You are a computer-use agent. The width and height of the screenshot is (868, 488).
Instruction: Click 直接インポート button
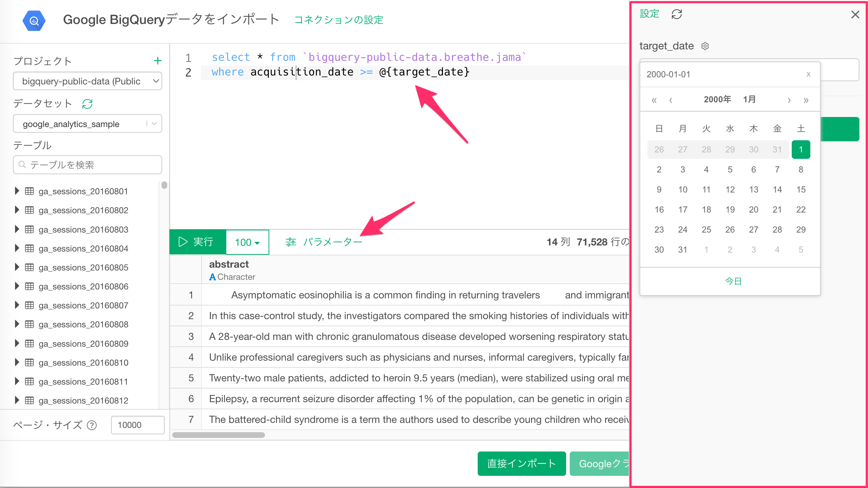tap(522, 464)
